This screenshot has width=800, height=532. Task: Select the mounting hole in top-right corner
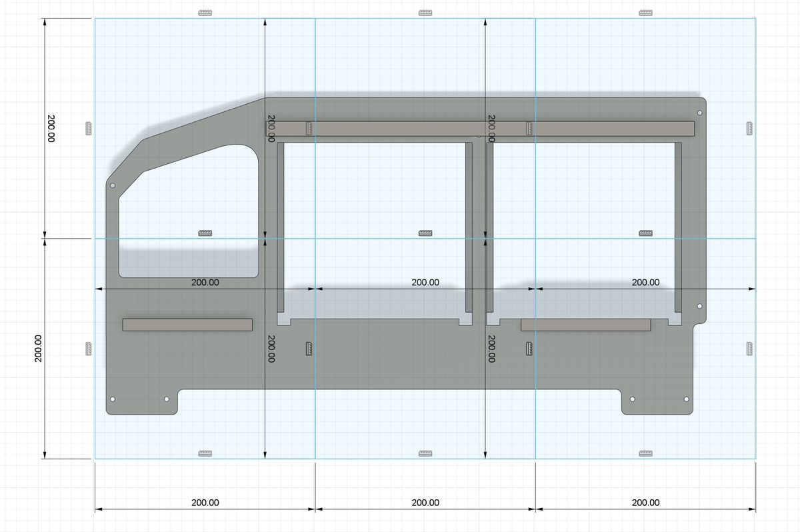point(699,111)
